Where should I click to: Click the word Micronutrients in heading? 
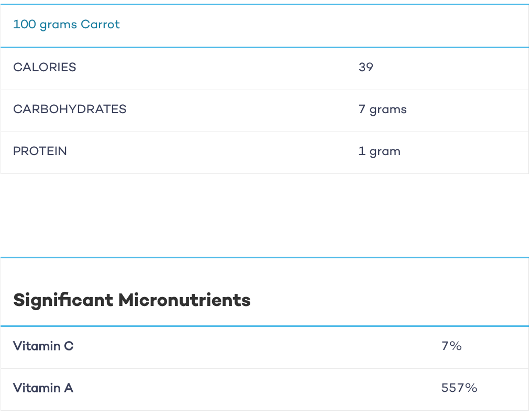[184, 300]
